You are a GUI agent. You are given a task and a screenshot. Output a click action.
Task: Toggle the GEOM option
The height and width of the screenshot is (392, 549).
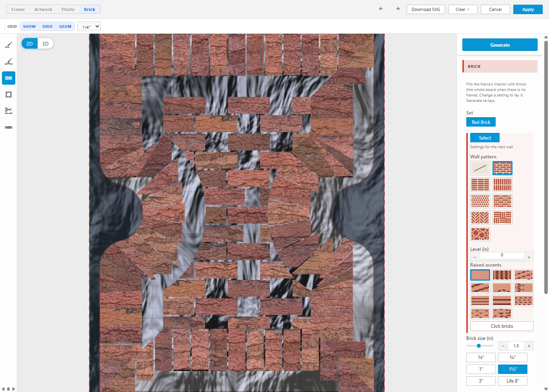65,26
